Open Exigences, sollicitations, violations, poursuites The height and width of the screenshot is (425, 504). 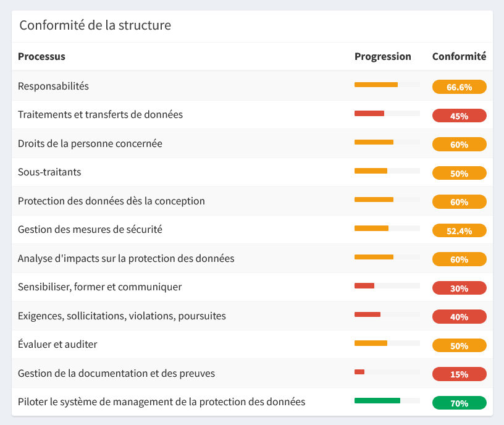122,316
